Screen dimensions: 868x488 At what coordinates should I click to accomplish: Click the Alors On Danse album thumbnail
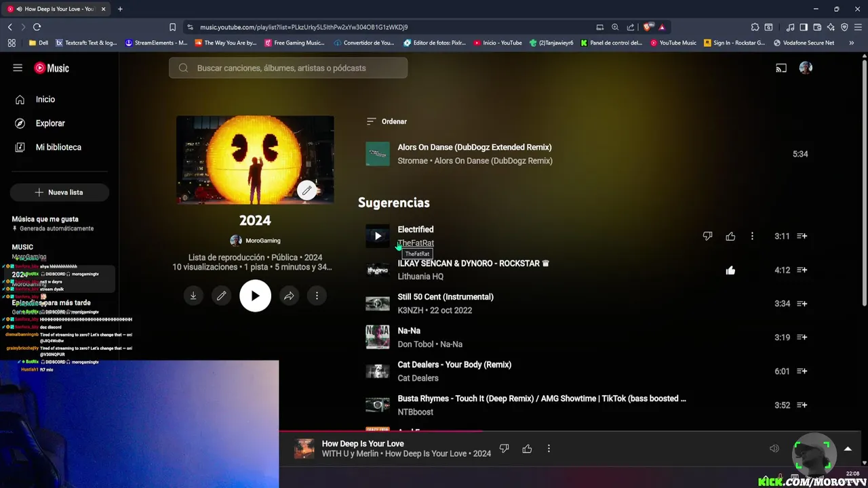[x=378, y=154]
